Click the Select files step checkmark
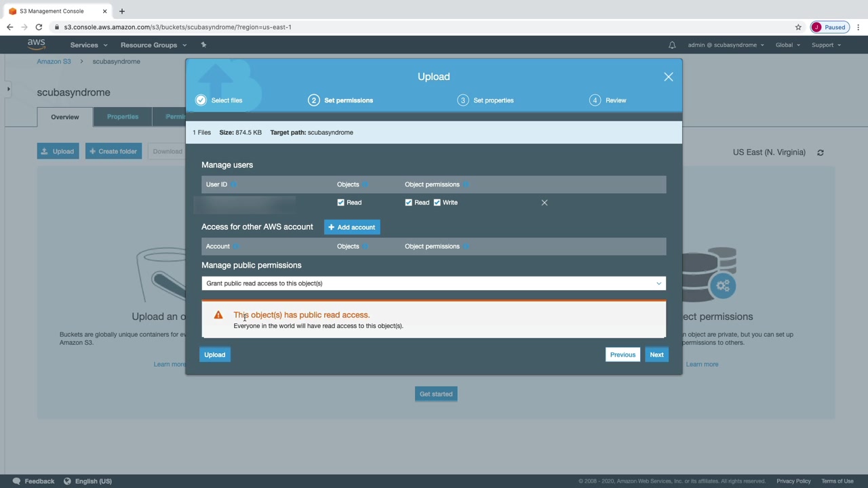Screen dimensions: 868x488 [x=201, y=100]
